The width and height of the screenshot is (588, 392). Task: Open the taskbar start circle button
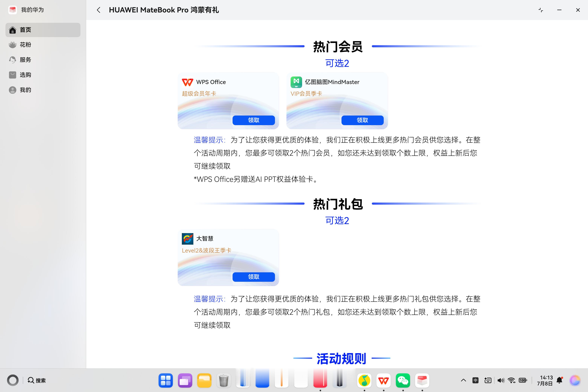pyautogui.click(x=13, y=380)
